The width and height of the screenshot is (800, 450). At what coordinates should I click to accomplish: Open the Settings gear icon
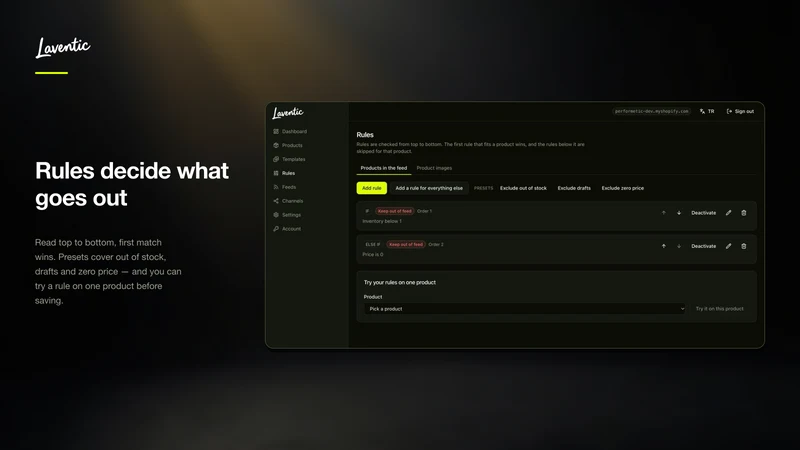click(276, 215)
